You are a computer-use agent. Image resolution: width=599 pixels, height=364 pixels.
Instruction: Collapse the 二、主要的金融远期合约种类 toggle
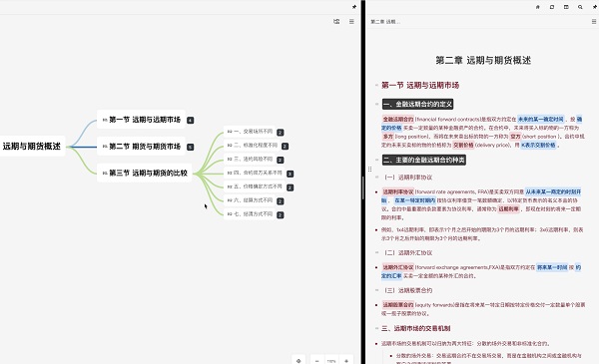point(376,160)
